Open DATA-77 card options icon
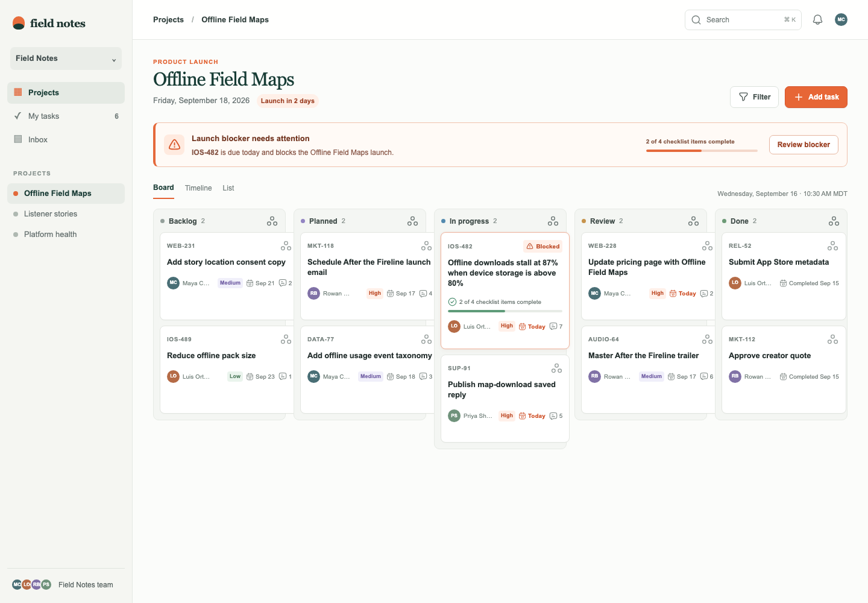Image resolution: width=868 pixels, height=603 pixels. coord(426,339)
